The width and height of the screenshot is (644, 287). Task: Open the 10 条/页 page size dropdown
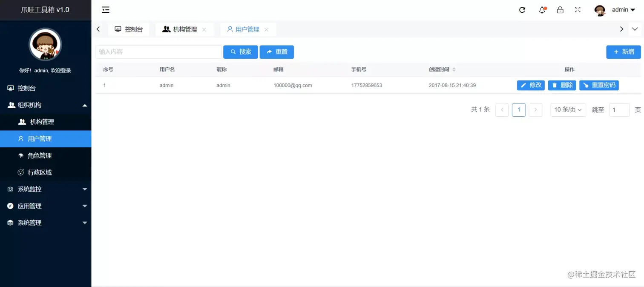(568, 110)
